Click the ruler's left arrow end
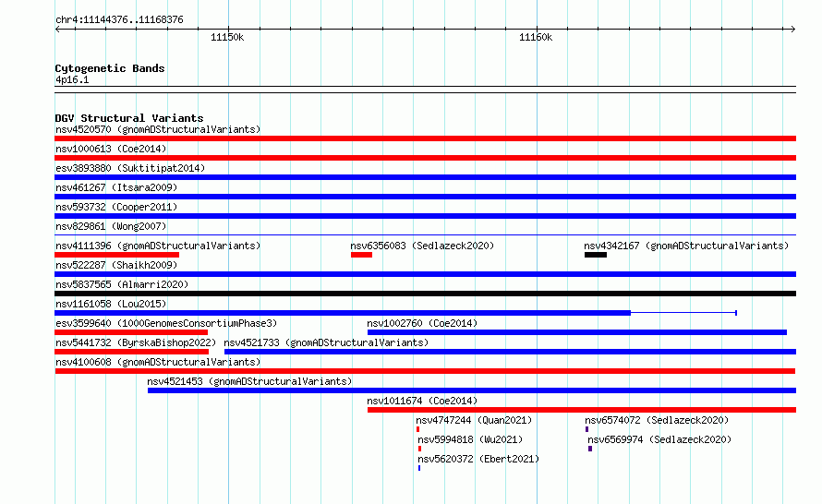Viewport: 822px width, 504px height. pos(57,29)
